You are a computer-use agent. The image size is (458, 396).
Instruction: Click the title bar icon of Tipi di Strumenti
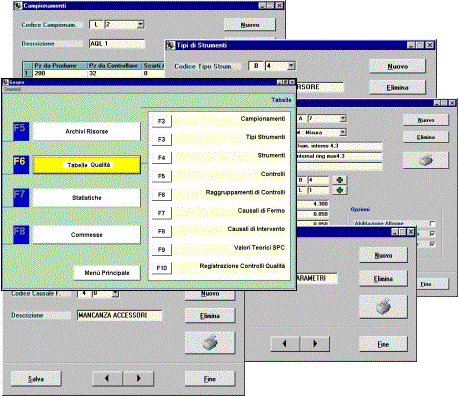pos(171,45)
